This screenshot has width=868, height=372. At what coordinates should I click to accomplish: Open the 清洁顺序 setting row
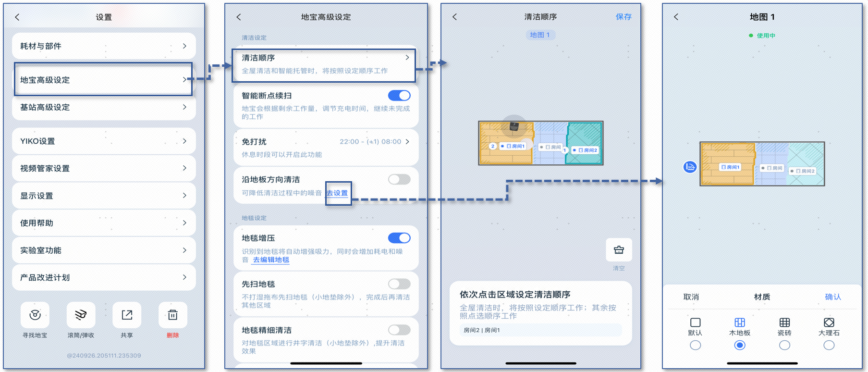(324, 64)
